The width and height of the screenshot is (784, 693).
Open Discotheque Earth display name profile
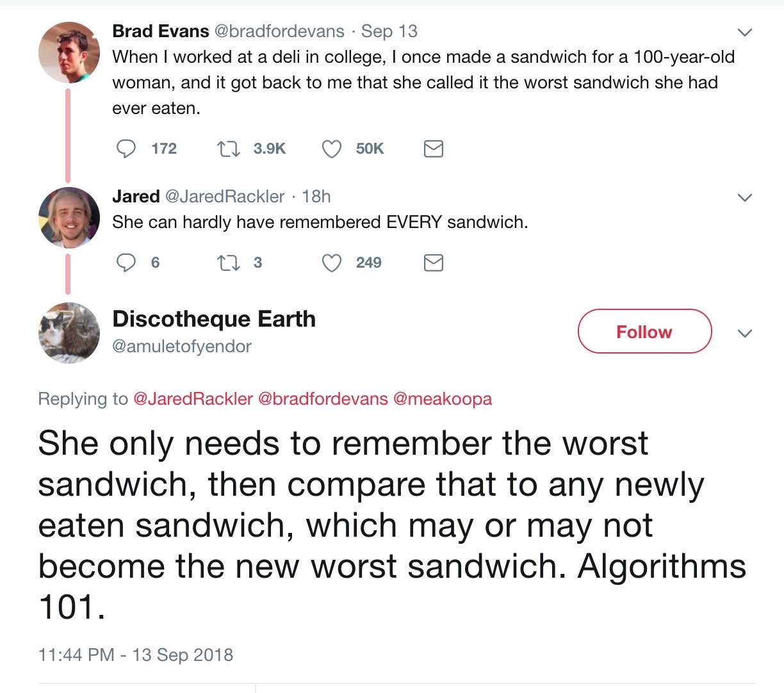coord(214,319)
